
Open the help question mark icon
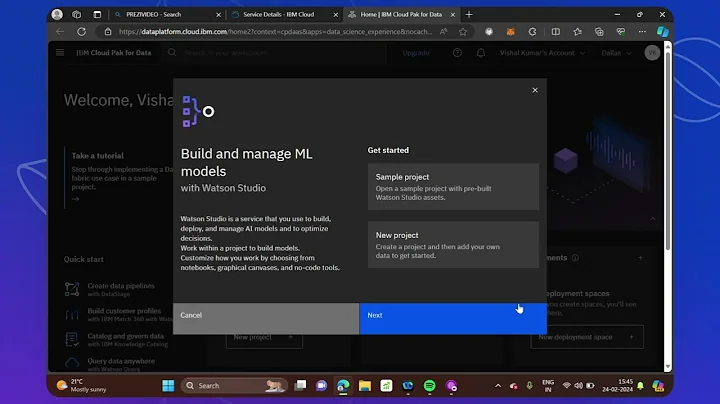click(457, 53)
